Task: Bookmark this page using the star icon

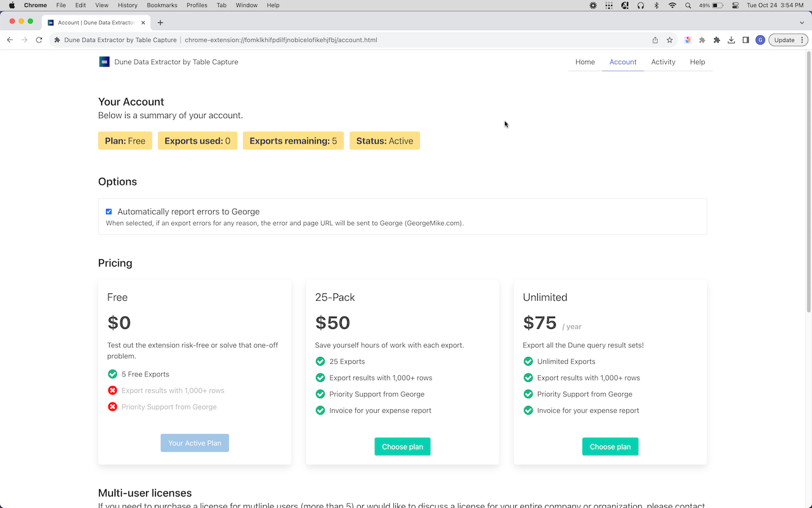Action: pyautogui.click(x=669, y=40)
